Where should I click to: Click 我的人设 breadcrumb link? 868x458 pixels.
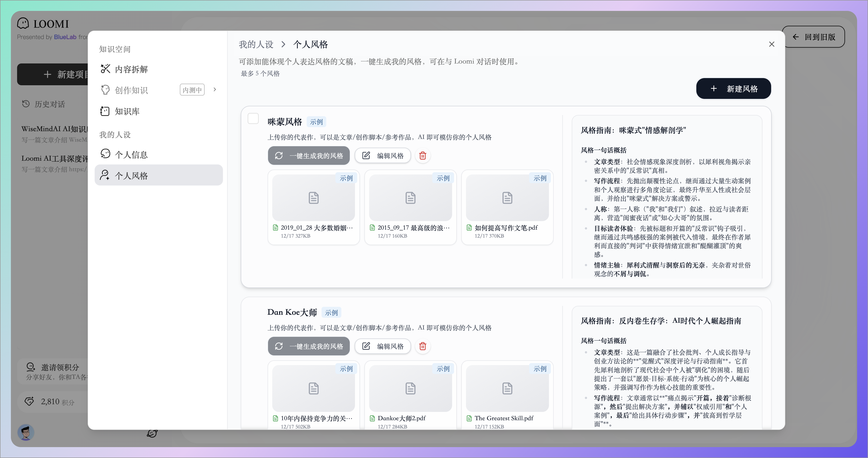click(x=256, y=44)
